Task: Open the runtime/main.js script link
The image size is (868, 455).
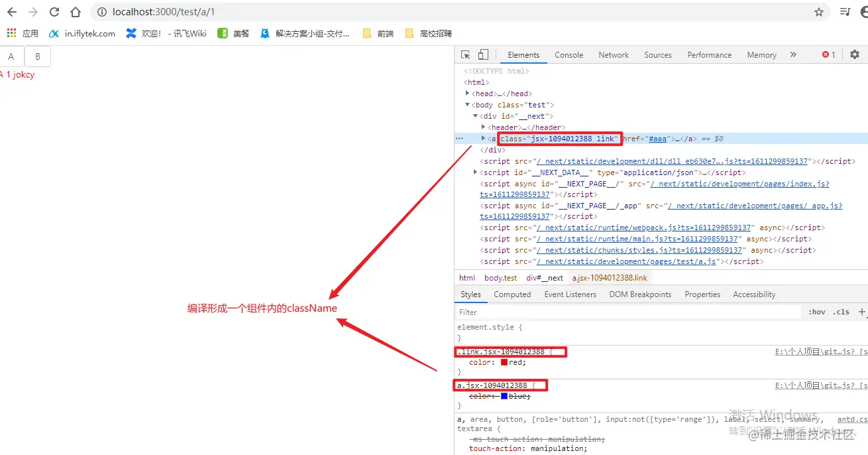Action: pos(637,239)
